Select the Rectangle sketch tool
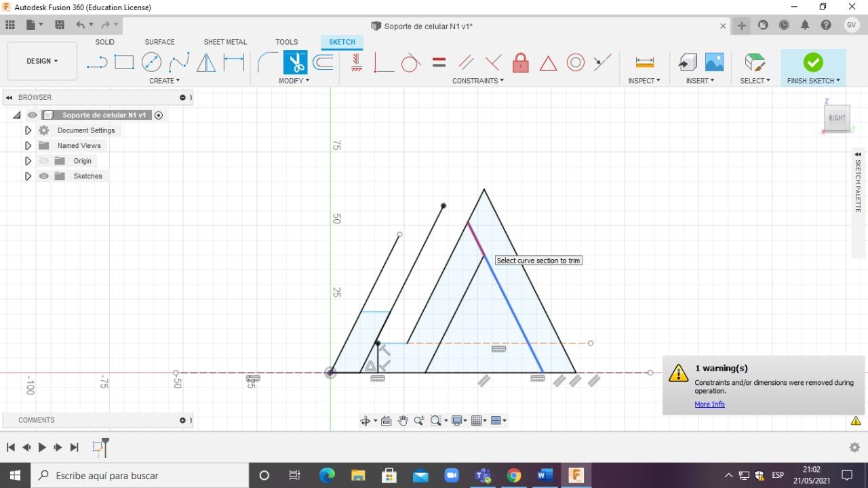The height and width of the screenshot is (488, 868). coord(124,62)
